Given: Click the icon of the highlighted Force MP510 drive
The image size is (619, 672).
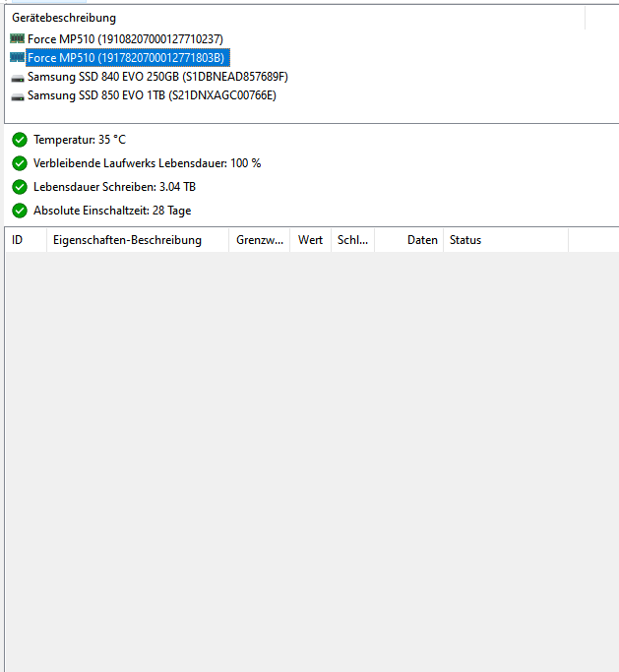Looking at the screenshot, I should 17,57.
